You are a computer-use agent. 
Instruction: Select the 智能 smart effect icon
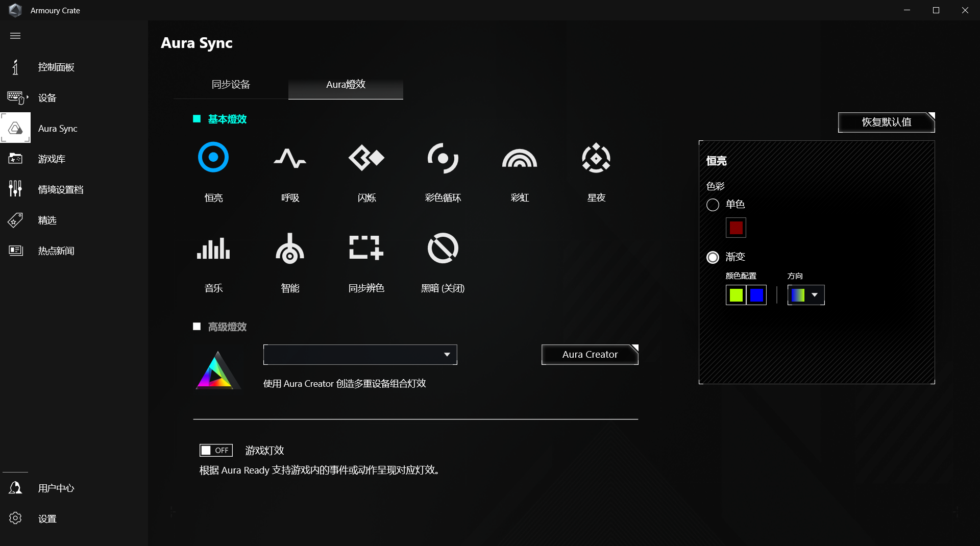(x=290, y=249)
